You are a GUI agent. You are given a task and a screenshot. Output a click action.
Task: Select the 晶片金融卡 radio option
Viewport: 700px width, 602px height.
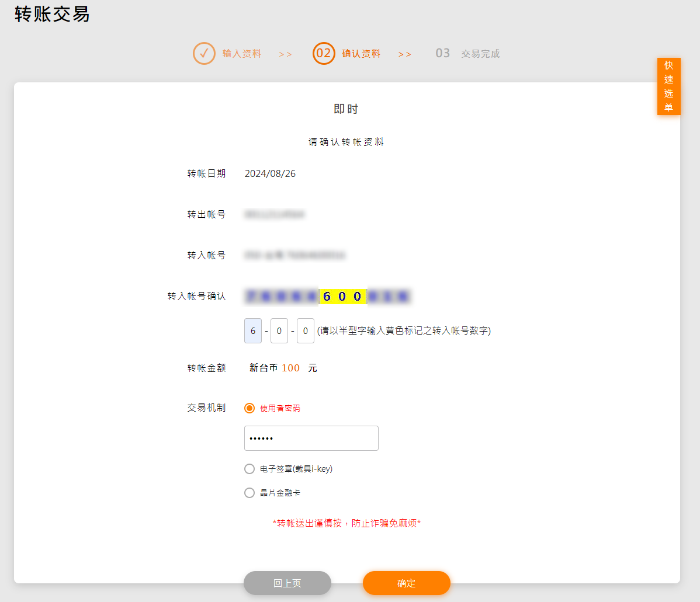[x=249, y=493]
